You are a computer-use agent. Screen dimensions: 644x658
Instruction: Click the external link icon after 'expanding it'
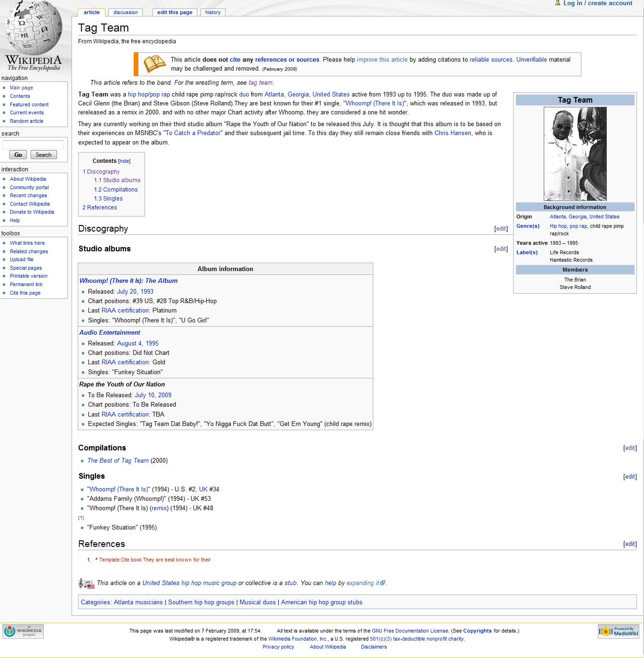(x=383, y=583)
